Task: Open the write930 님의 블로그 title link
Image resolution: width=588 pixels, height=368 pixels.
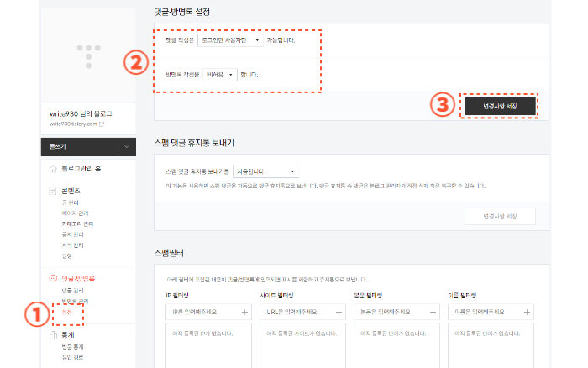Action: (x=81, y=113)
